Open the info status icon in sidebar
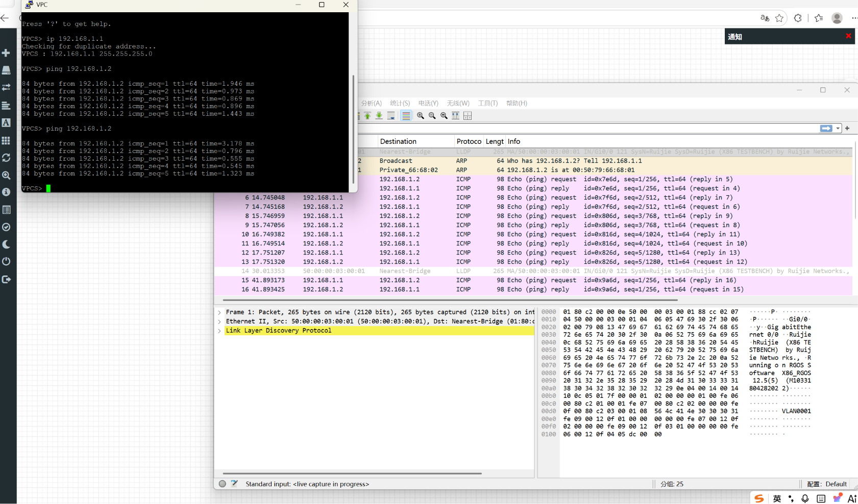The height and width of the screenshot is (504, 858). 6,192
